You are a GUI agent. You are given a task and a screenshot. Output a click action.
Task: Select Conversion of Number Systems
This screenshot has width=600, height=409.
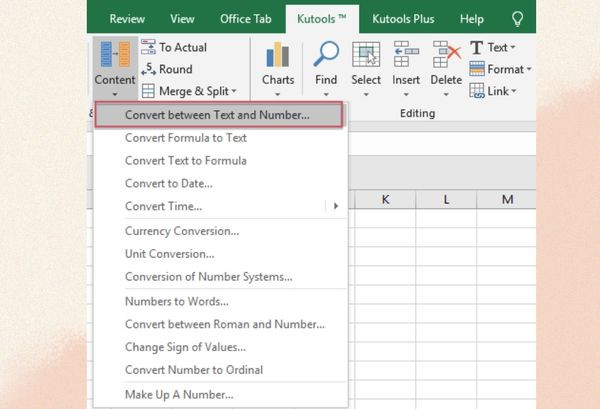pyautogui.click(x=221, y=277)
